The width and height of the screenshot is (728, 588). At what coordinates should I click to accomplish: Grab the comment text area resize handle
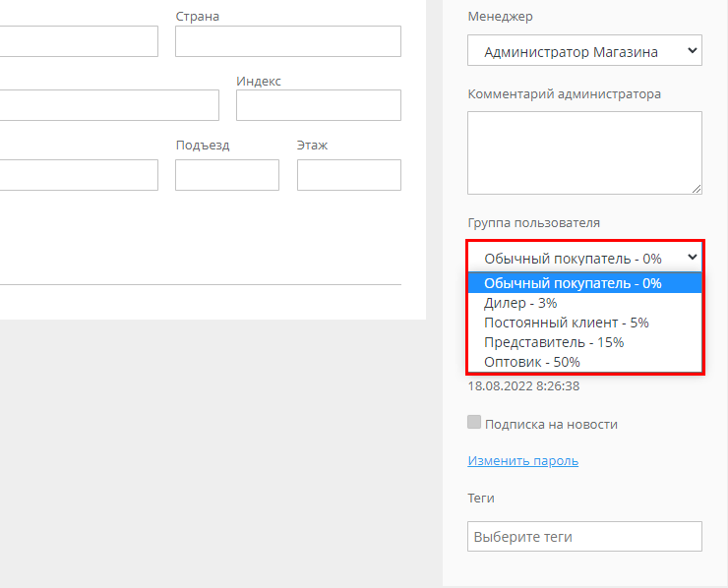(x=697, y=189)
